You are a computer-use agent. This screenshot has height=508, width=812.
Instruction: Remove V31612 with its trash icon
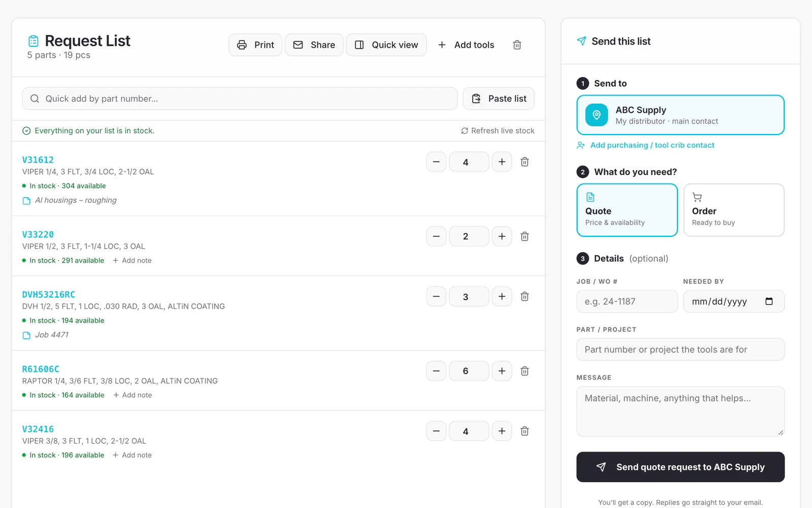[525, 162]
